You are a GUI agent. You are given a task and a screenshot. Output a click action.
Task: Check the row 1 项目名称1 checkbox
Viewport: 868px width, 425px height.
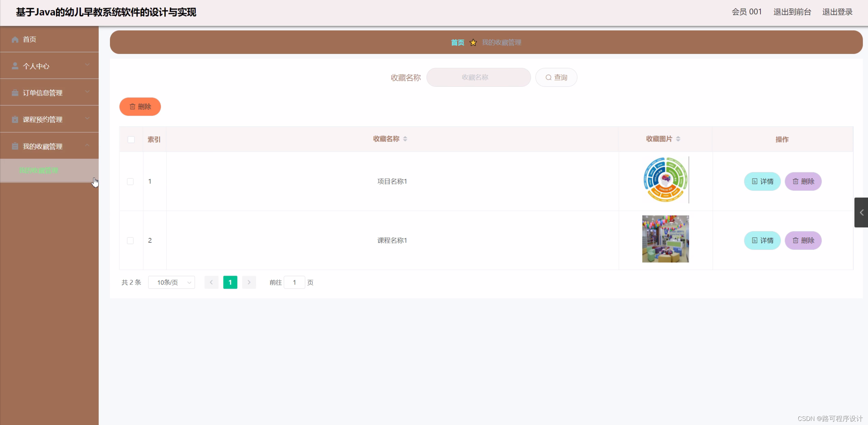130,182
